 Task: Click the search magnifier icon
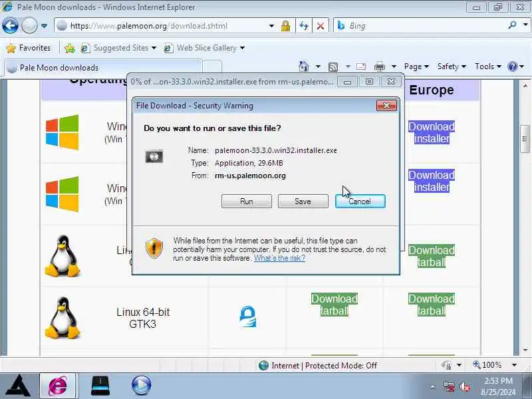[x=512, y=25]
